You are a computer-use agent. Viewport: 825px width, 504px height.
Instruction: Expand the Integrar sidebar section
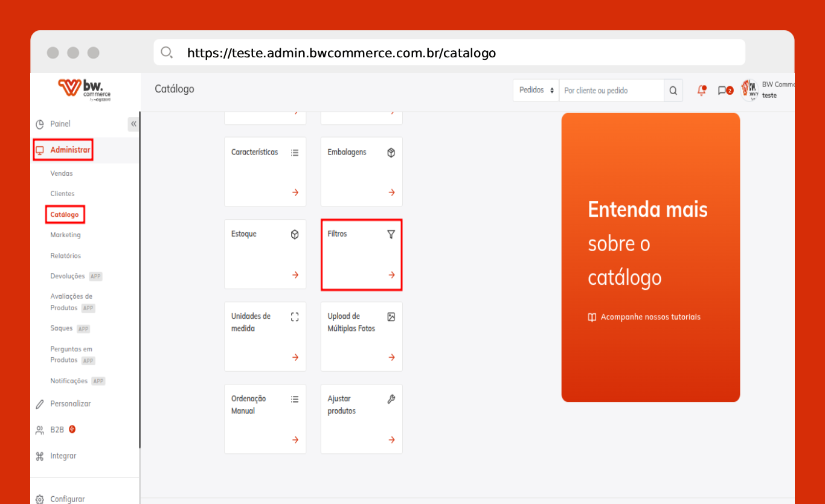click(x=63, y=456)
